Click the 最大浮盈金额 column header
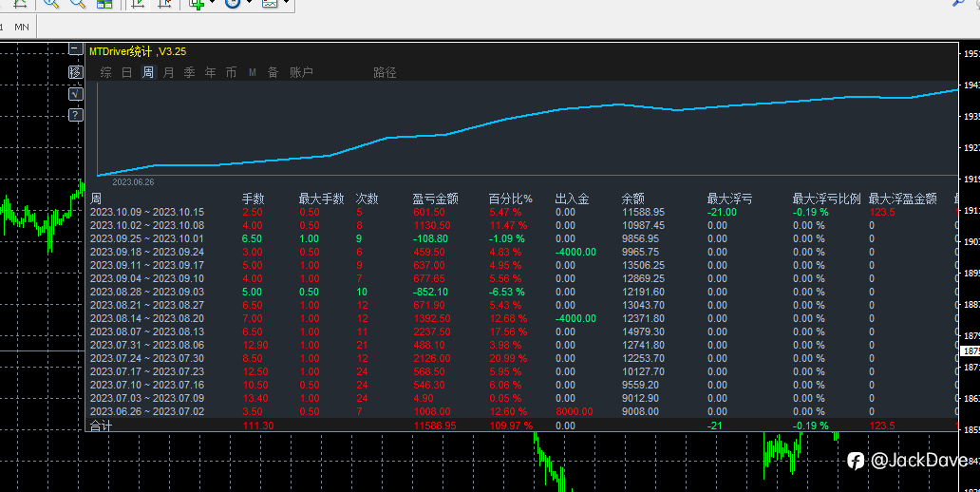 click(902, 199)
